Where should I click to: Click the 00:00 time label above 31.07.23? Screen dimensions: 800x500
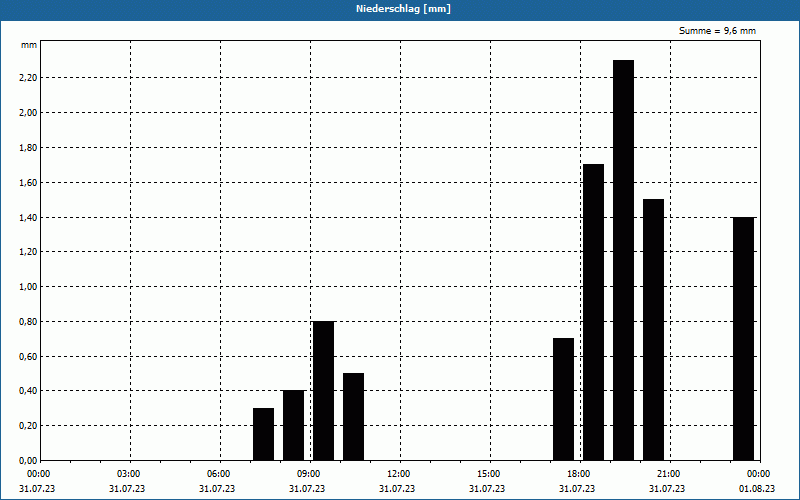click(38, 474)
